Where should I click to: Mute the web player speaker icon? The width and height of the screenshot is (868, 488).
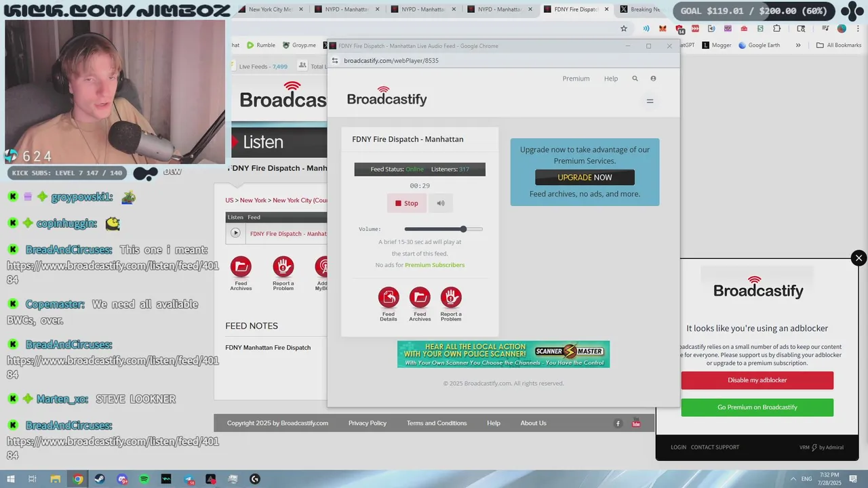coord(441,203)
